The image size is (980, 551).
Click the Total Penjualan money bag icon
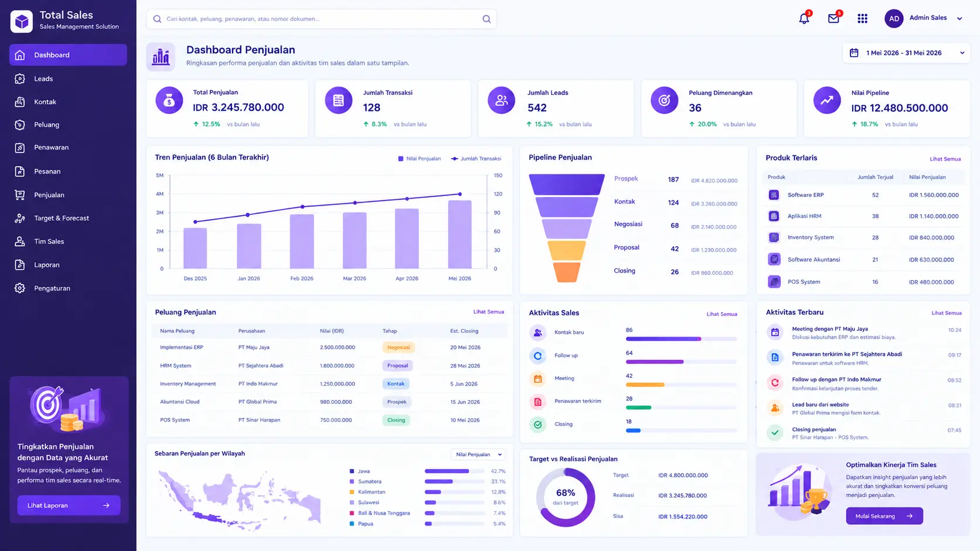(x=169, y=100)
